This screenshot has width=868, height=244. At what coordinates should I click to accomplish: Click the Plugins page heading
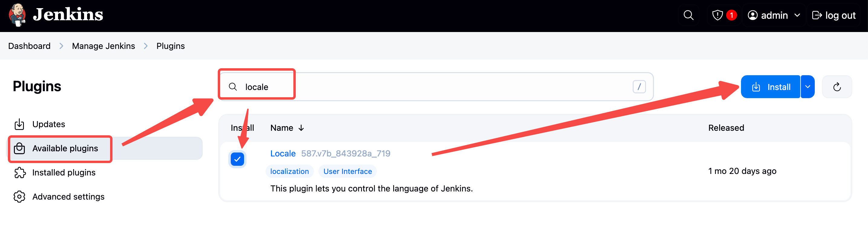tap(37, 86)
